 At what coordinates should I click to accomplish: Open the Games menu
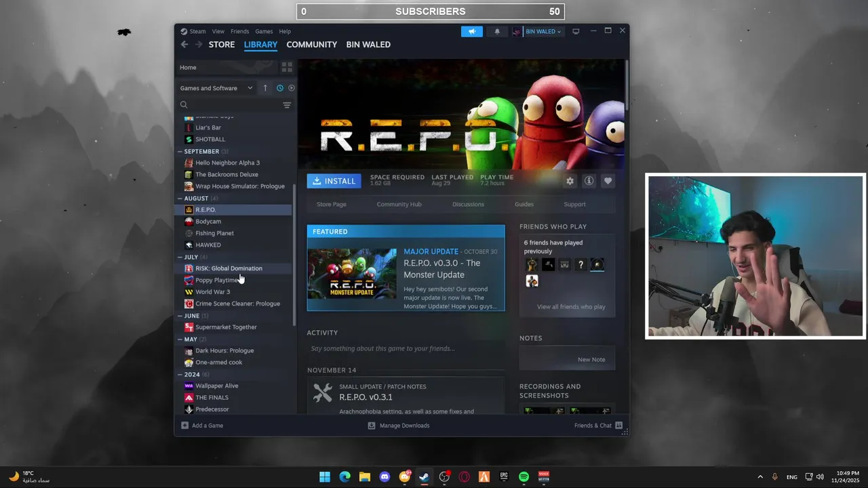(x=264, y=31)
